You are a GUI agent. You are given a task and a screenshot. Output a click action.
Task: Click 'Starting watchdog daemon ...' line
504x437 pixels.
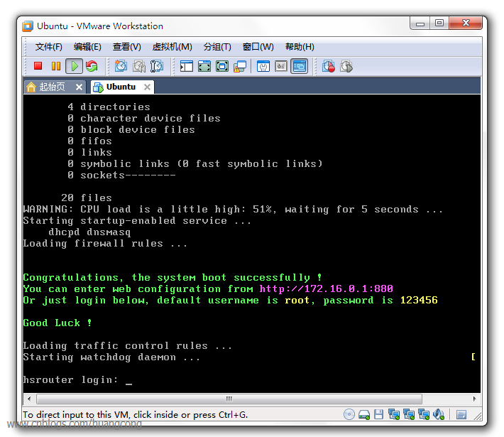pyautogui.click(x=111, y=357)
